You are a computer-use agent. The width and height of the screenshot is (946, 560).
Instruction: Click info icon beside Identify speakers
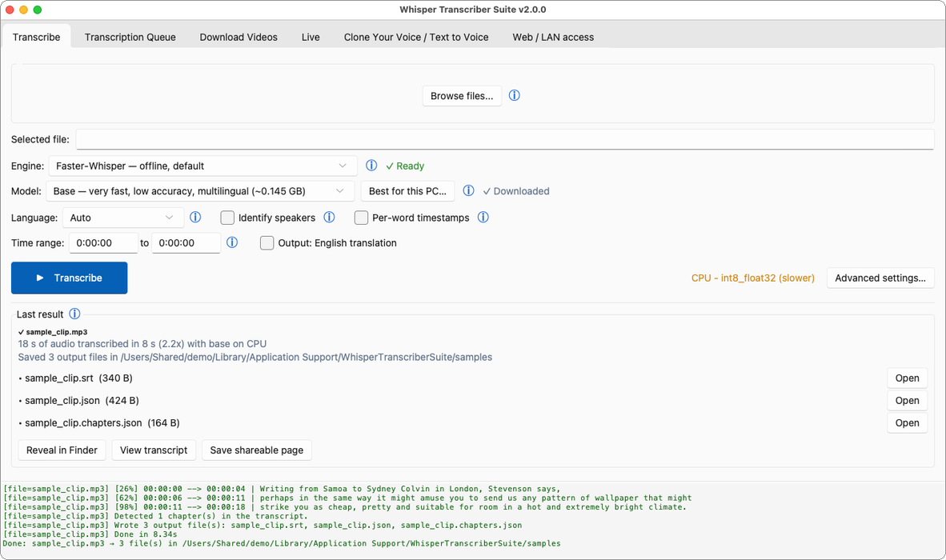(x=330, y=217)
